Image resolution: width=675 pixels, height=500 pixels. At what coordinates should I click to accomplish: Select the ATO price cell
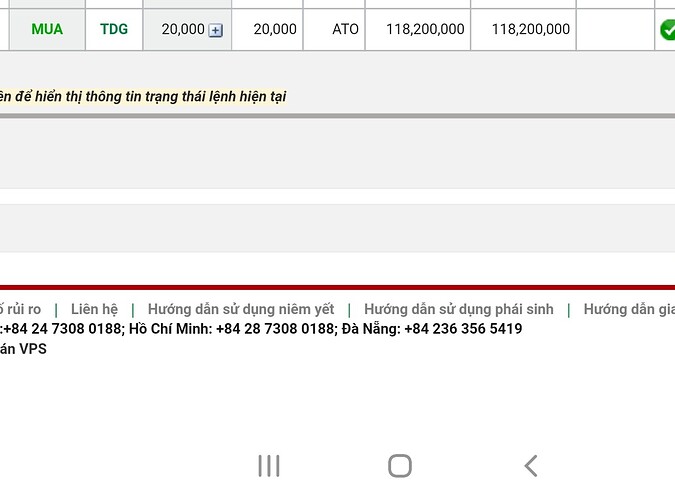pos(334,29)
